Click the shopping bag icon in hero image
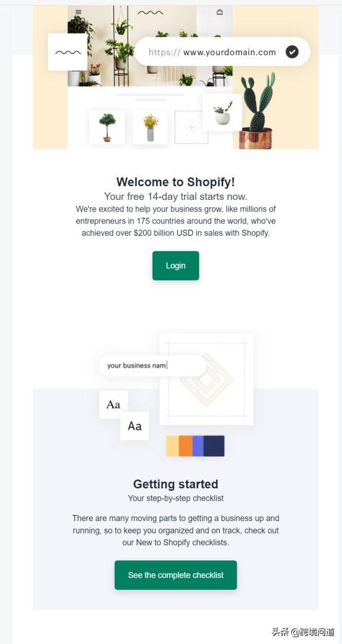 coord(220,12)
